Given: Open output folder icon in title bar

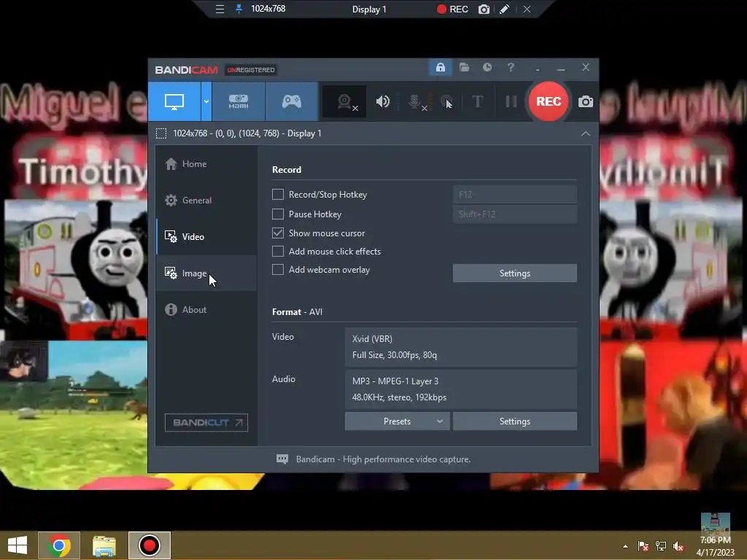Looking at the screenshot, I should pos(464,68).
